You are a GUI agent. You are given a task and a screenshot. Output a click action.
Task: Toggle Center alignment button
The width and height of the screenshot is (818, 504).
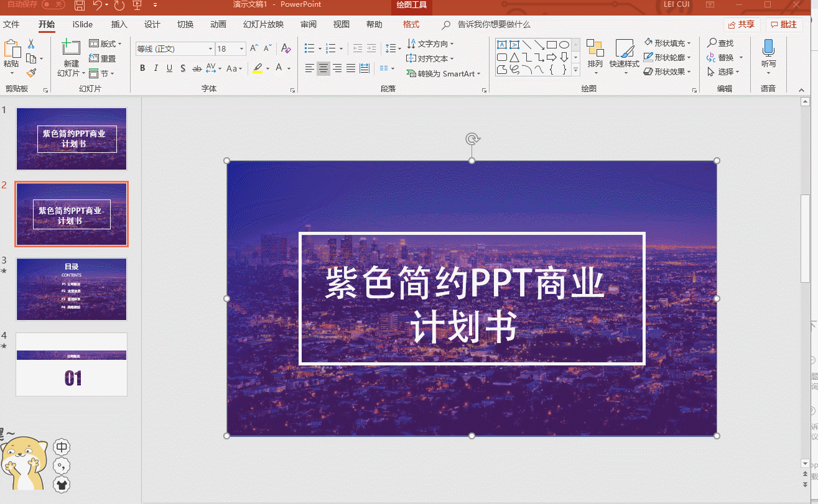[323, 68]
